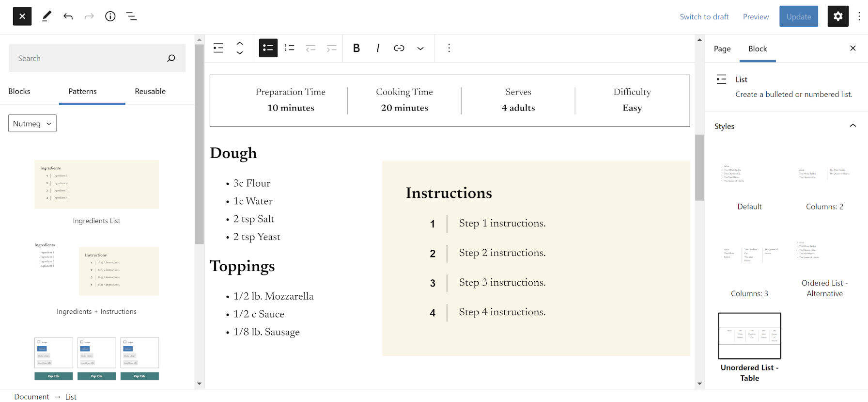This screenshot has width=868, height=402.
Task: Toggle the block inserter X button
Action: [x=22, y=16]
